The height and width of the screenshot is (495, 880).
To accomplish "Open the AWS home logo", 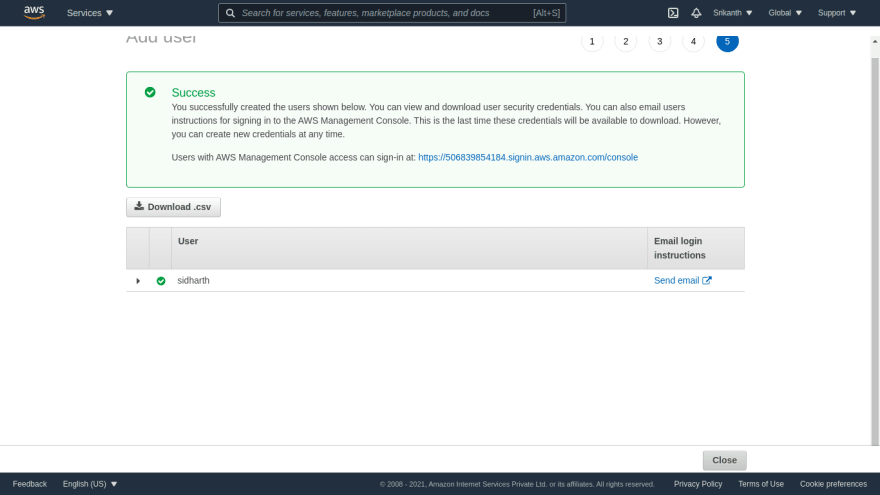I will [x=34, y=12].
